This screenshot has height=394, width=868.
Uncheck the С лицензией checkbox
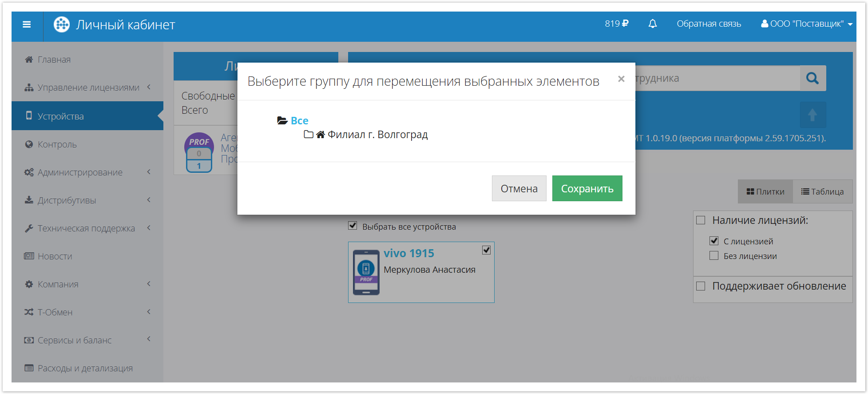pyautogui.click(x=714, y=241)
